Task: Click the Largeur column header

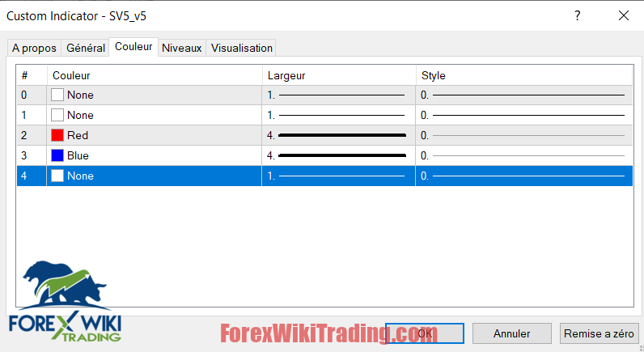Action: 339,75
